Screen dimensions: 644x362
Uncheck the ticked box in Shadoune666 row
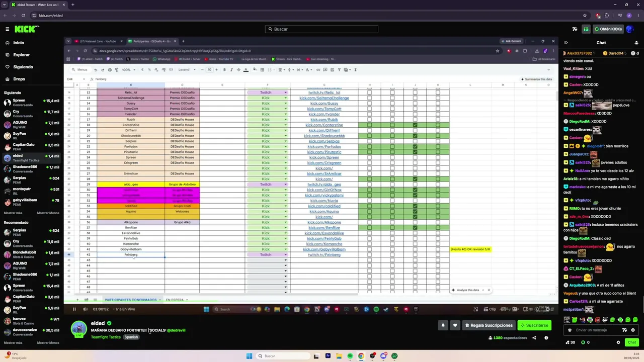[415, 136]
